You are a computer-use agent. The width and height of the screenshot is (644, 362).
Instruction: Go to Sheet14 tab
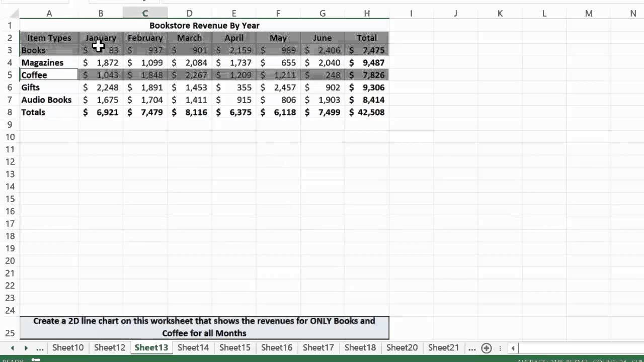193,347
